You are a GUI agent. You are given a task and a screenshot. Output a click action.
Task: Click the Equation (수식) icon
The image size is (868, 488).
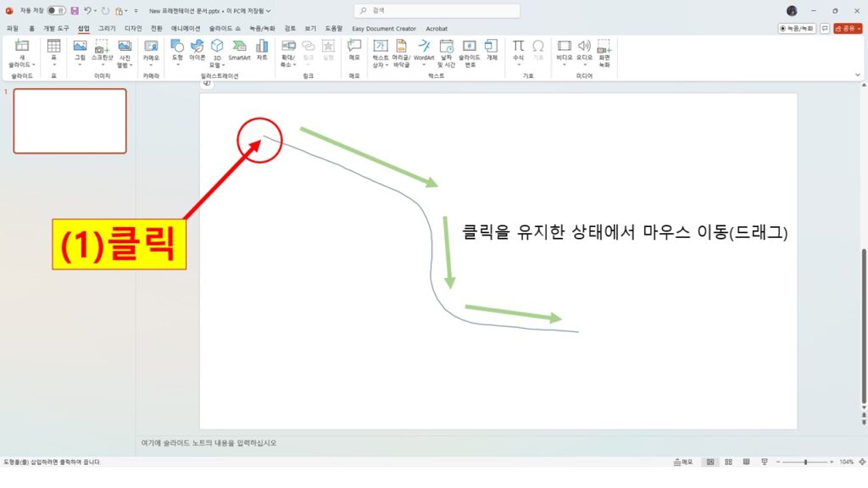[x=518, y=46]
